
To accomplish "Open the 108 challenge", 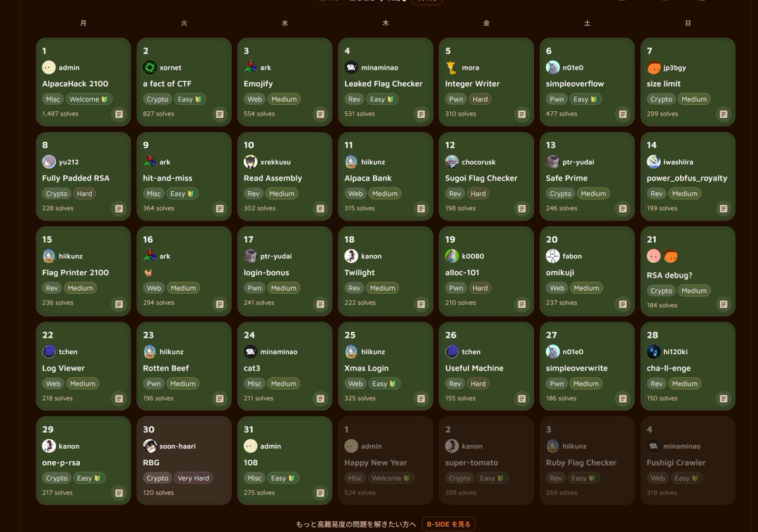I will coord(250,462).
